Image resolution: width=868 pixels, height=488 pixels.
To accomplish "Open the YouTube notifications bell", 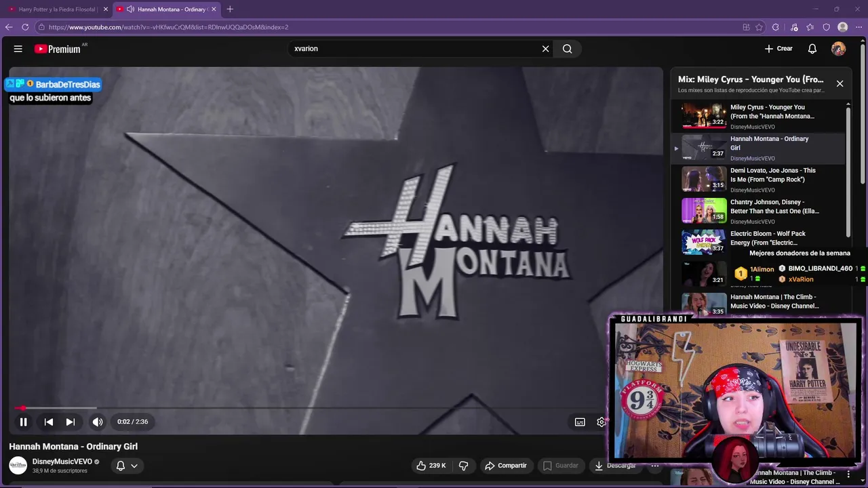I will pyautogui.click(x=812, y=49).
